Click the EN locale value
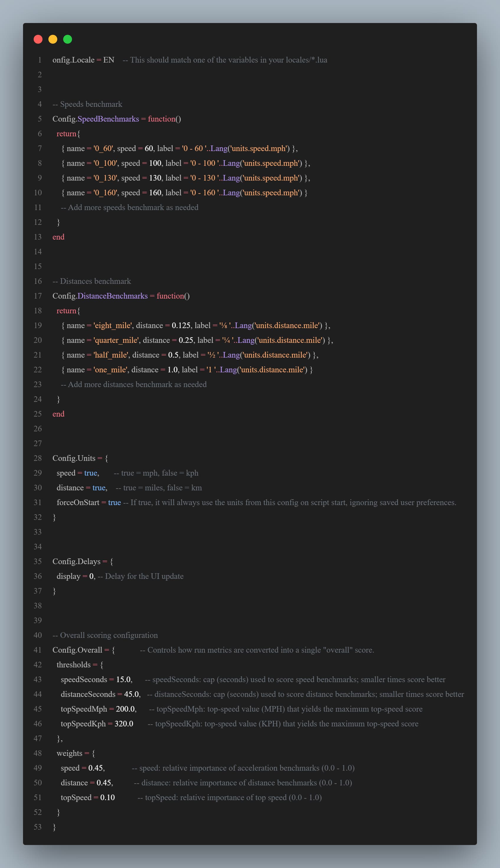 click(109, 60)
